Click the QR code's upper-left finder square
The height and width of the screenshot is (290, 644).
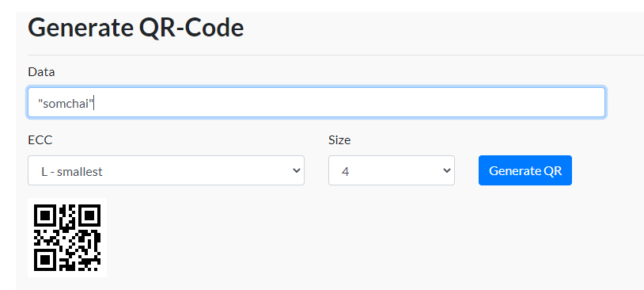tap(44, 215)
